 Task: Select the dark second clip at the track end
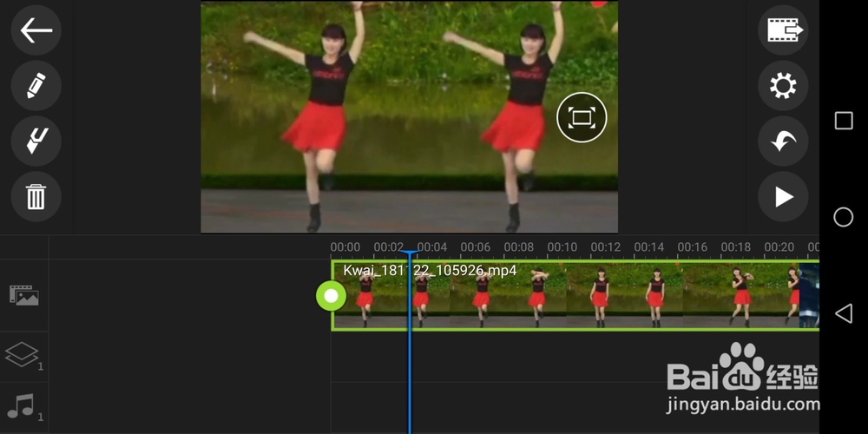(x=809, y=296)
